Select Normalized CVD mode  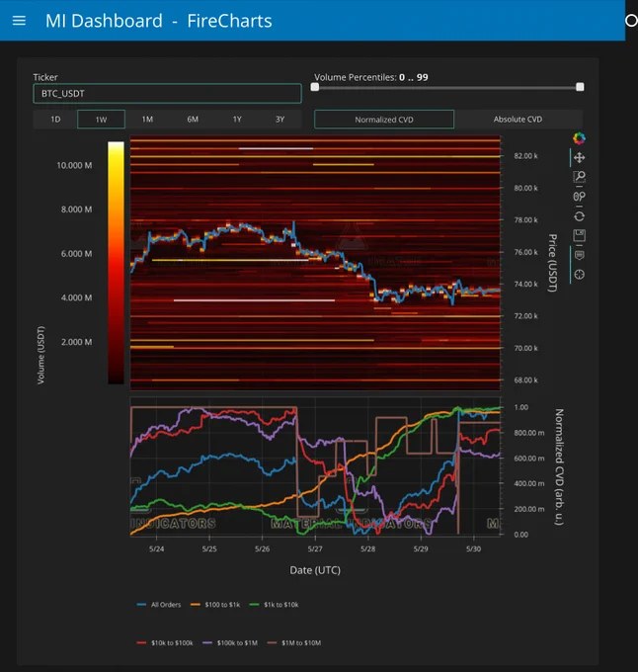(384, 120)
